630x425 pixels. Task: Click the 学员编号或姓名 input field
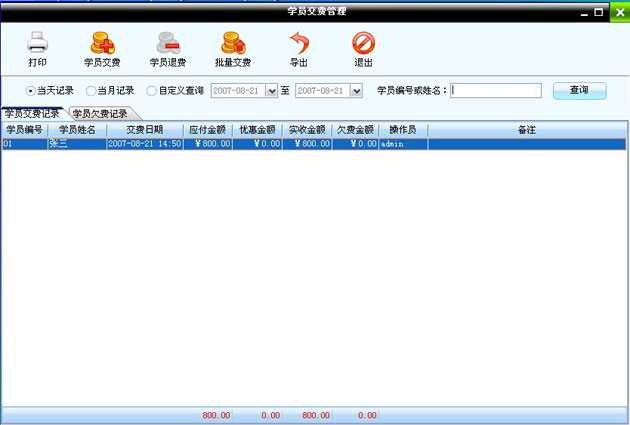496,91
